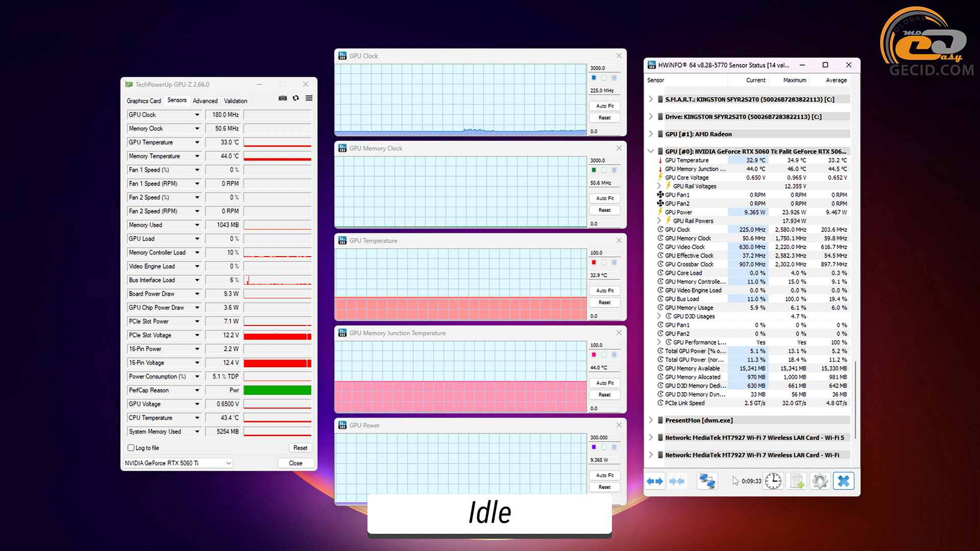
Task: Click Reset in the GPU Power graph
Action: coord(605,487)
